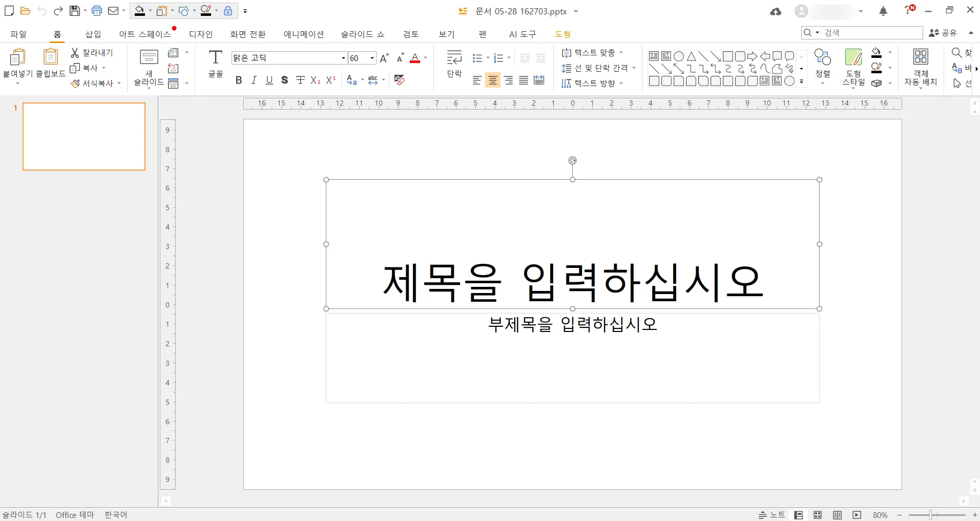Toggle bold formatting
The height and width of the screenshot is (521, 980).
(238, 80)
